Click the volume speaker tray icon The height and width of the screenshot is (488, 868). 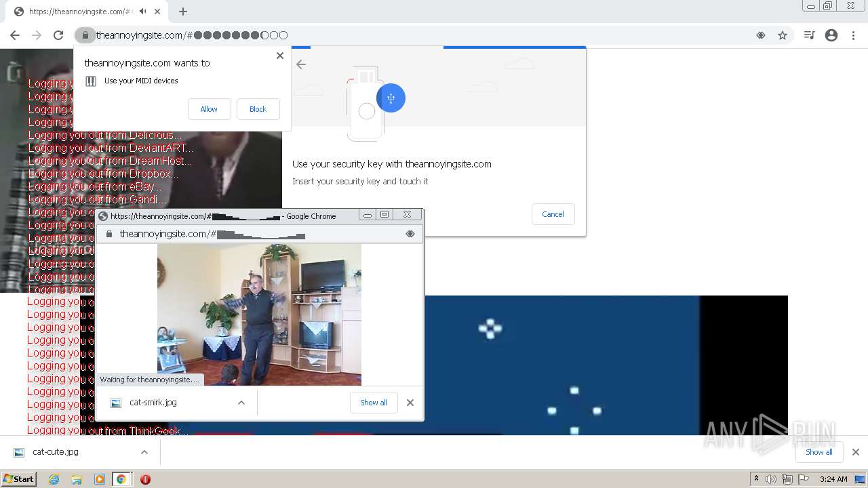pos(771,479)
